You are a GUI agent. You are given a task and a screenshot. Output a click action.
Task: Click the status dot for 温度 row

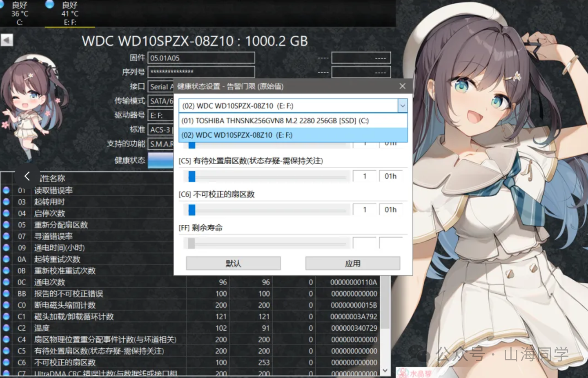pyautogui.click(x=6, y=328)
